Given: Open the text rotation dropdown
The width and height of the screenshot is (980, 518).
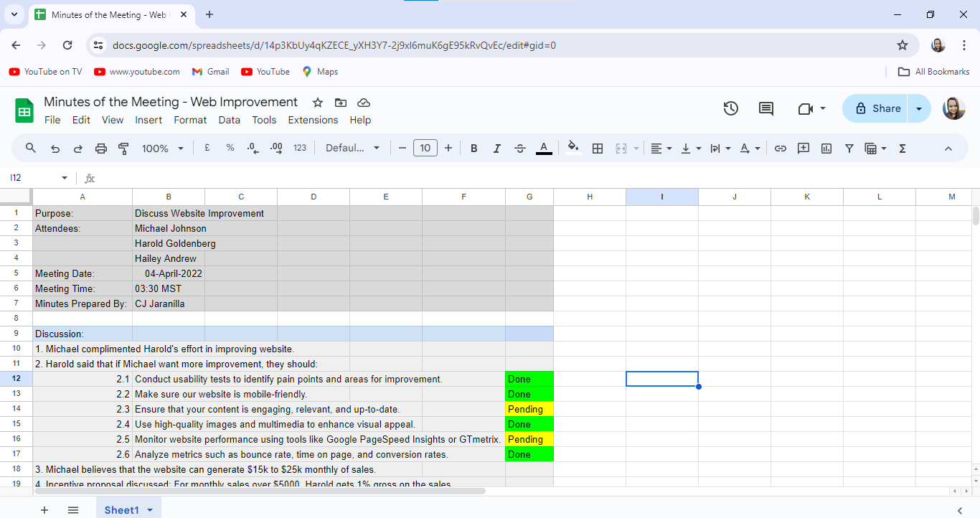Looking at the screenshot, I should coord(750,149).
